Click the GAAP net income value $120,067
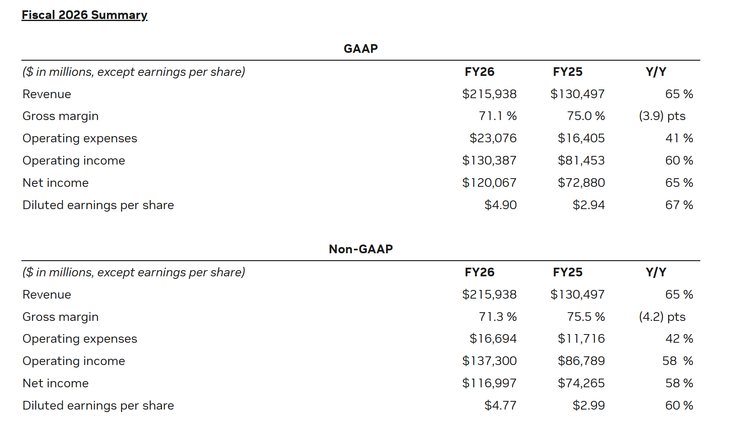Image resolution: width=730 pixels, height=431 pixels. click(x=488, y=183)
